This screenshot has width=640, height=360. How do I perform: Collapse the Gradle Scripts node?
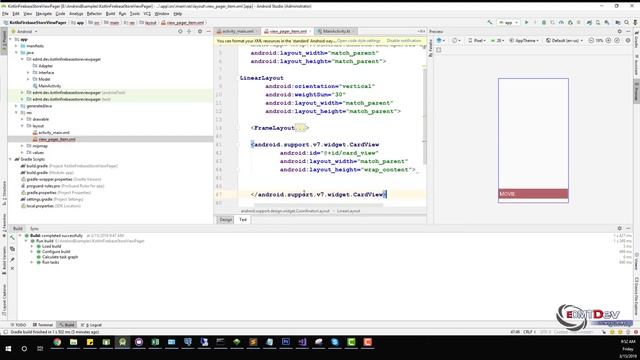pyautogui.click(x=11, y=159)
